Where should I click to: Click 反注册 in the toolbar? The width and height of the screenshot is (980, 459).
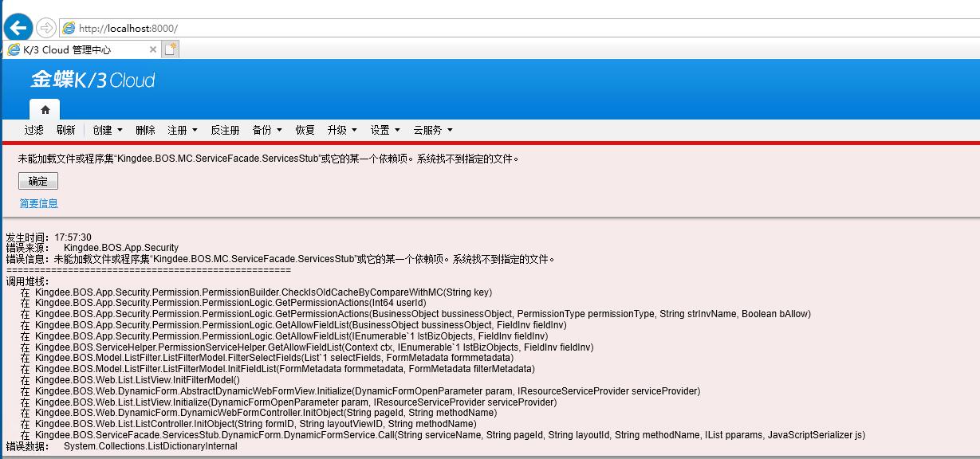point(225,130)
